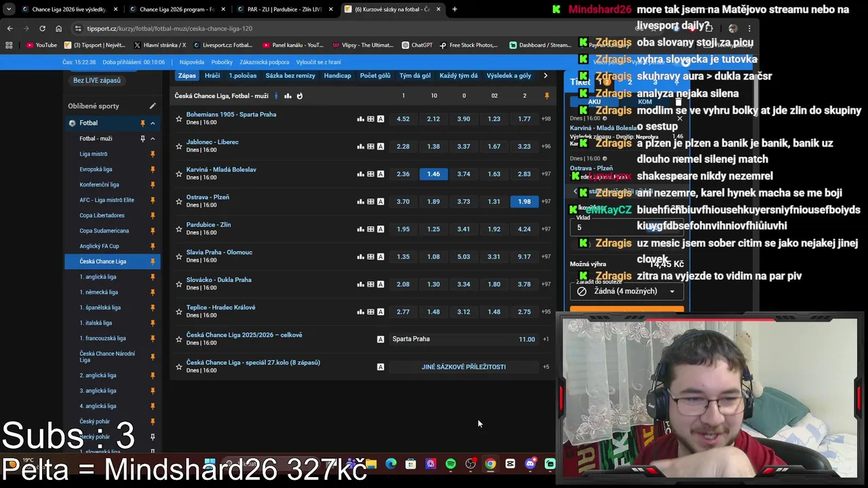Unpin the Evropská liga sidebar item
Viewport: 868px width, 488px height.
tap(153, 169)
